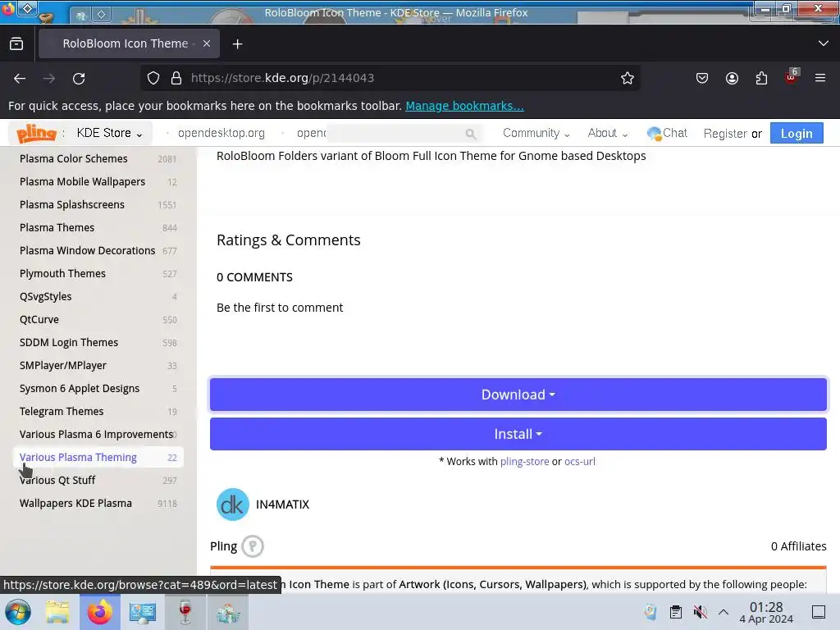
Task: Click the pling logo
Action: [x=36, y=133]
